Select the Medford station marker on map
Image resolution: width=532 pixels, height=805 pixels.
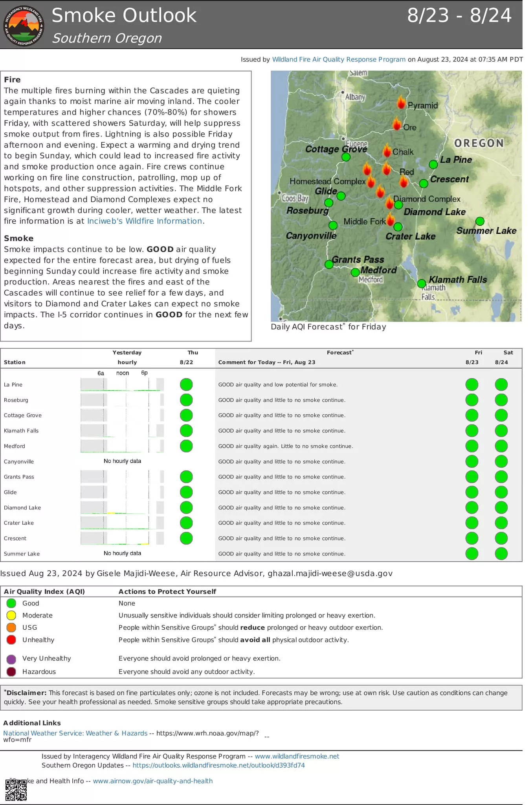click(355, 272)
